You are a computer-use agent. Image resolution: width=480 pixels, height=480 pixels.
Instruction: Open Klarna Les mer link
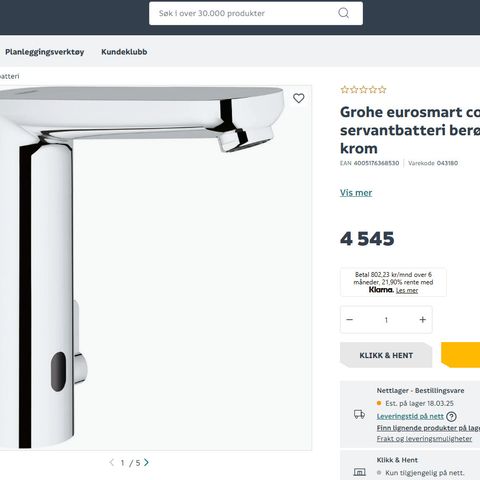click(x=407, y=290)
